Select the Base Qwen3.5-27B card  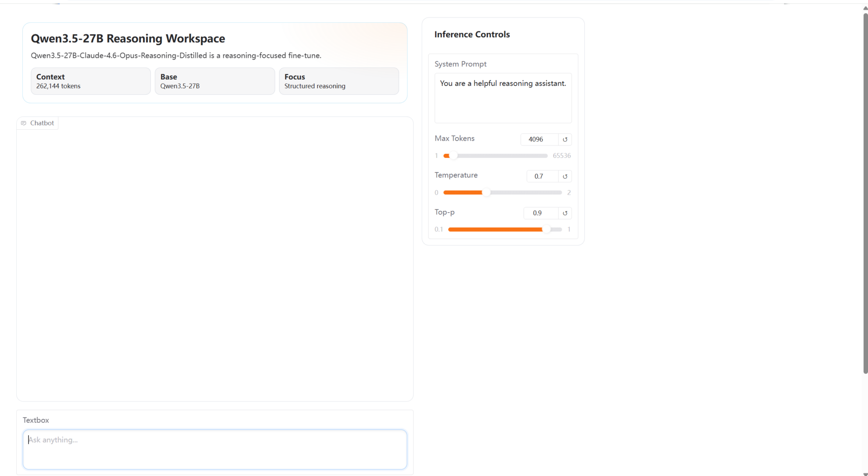215,81
